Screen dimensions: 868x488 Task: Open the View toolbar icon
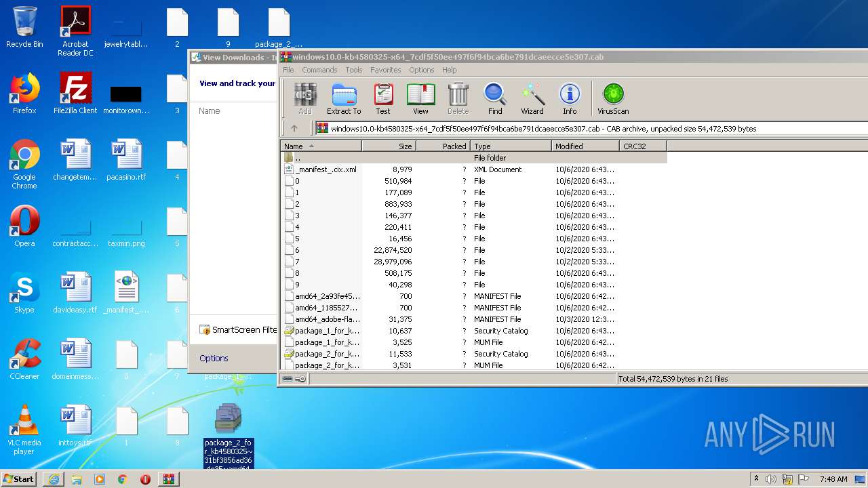[420, 99]
